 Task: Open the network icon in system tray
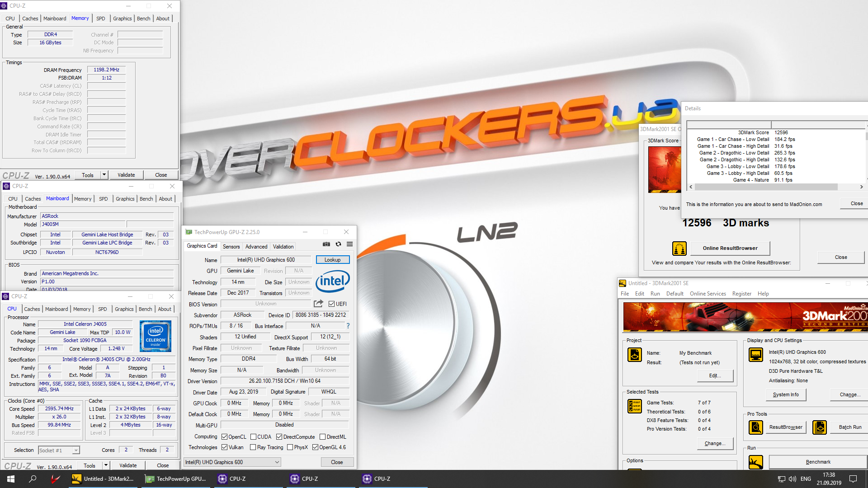tap(781, 479)
